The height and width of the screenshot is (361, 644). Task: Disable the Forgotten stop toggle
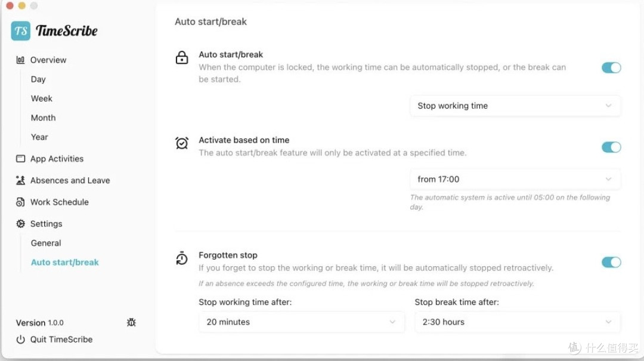point(611,262)
